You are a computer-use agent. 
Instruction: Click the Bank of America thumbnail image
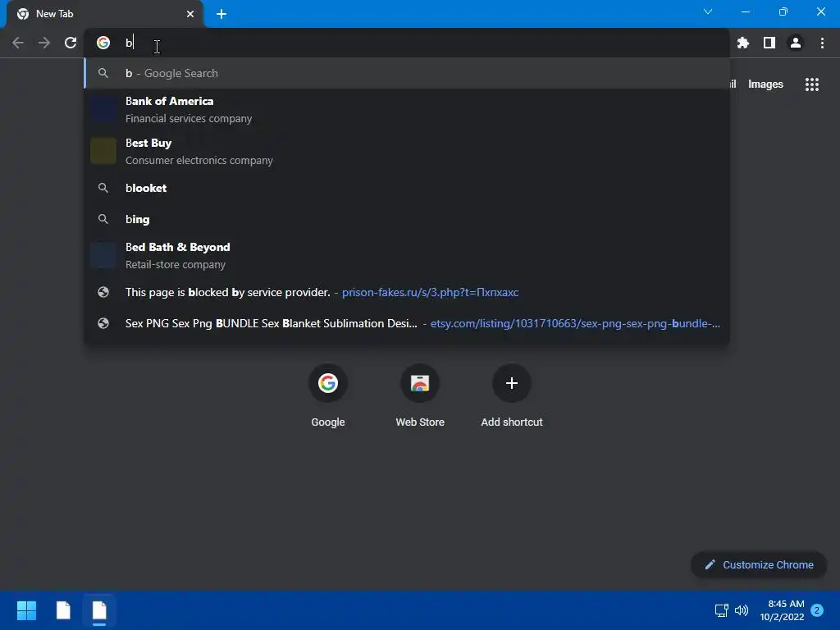103,110
